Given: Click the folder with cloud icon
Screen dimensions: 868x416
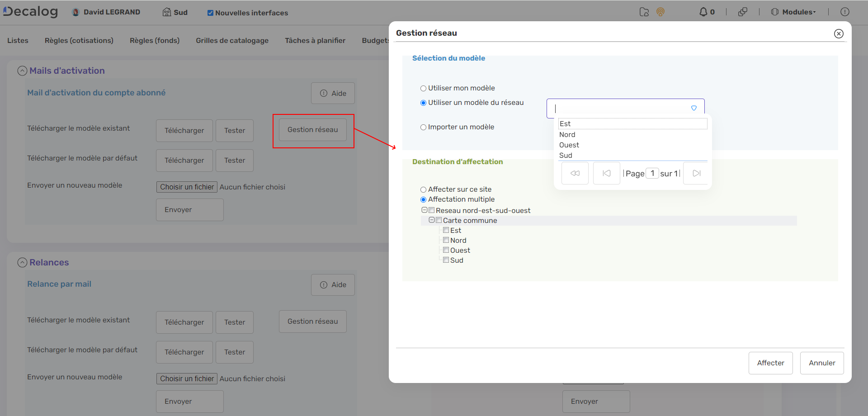Looking at the screenshot, I should [644, 12].
